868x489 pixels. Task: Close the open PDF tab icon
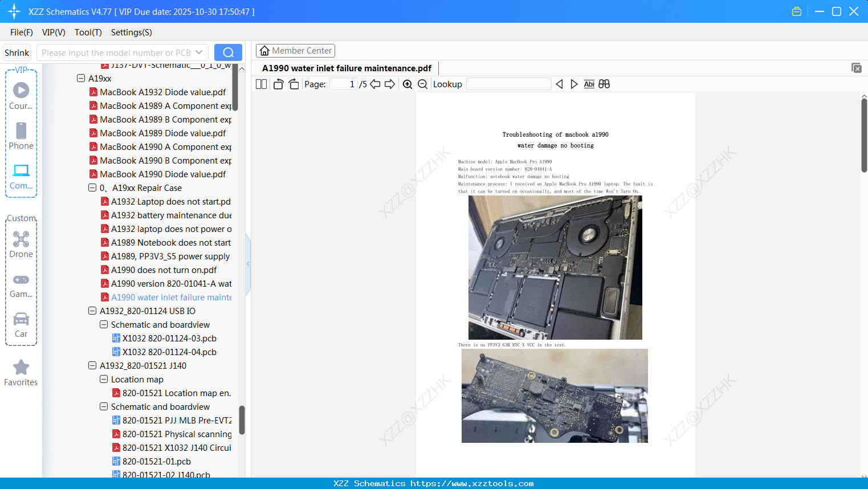(857, 68)
